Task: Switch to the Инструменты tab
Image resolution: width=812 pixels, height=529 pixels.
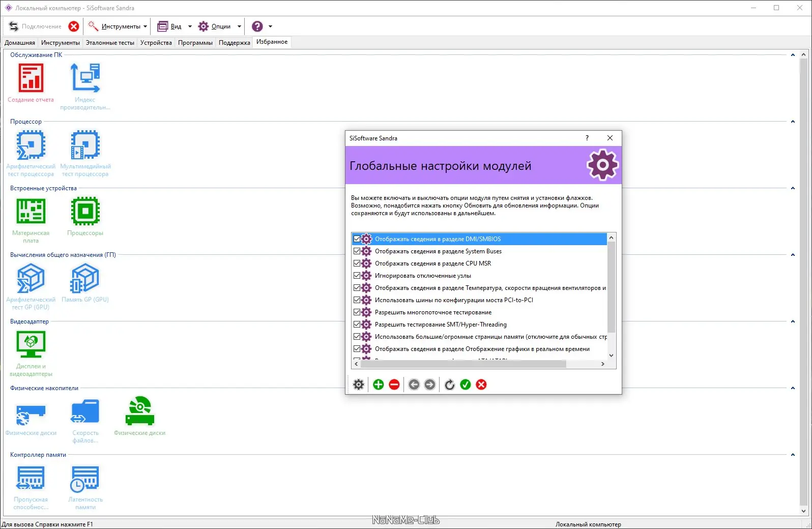Action: (61, 43)
